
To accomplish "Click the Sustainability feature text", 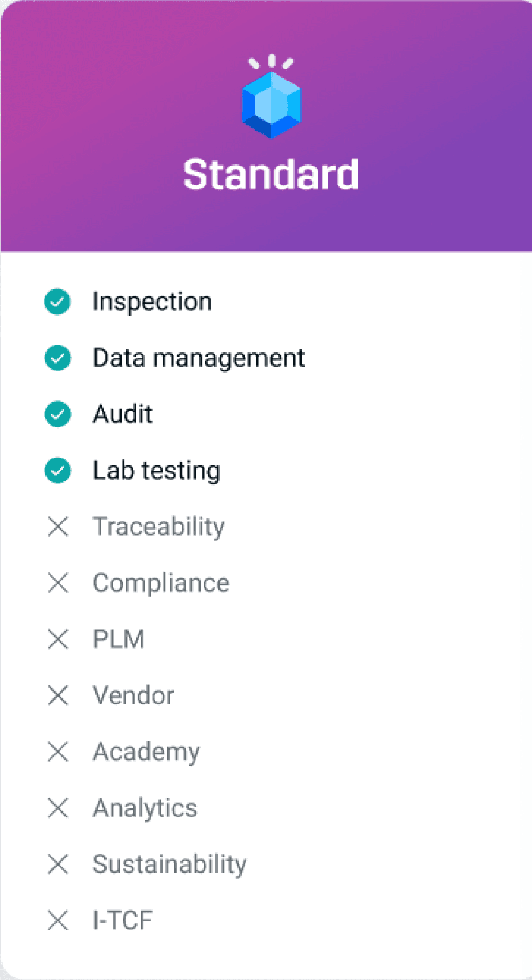I will 170,864.
